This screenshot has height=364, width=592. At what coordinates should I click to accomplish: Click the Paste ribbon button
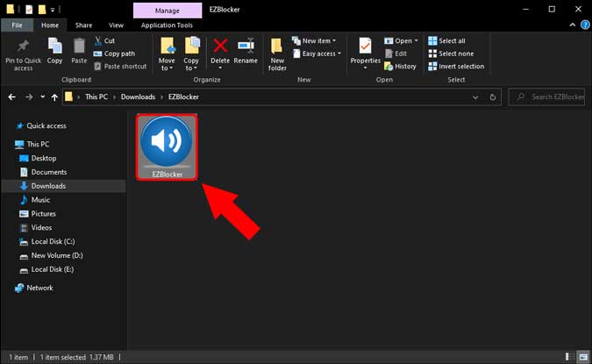click(79, 51)
